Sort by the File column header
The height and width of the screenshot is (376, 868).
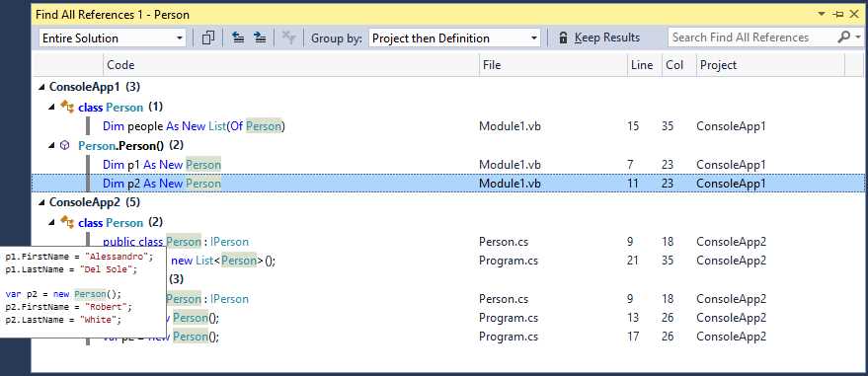[553, 65]
